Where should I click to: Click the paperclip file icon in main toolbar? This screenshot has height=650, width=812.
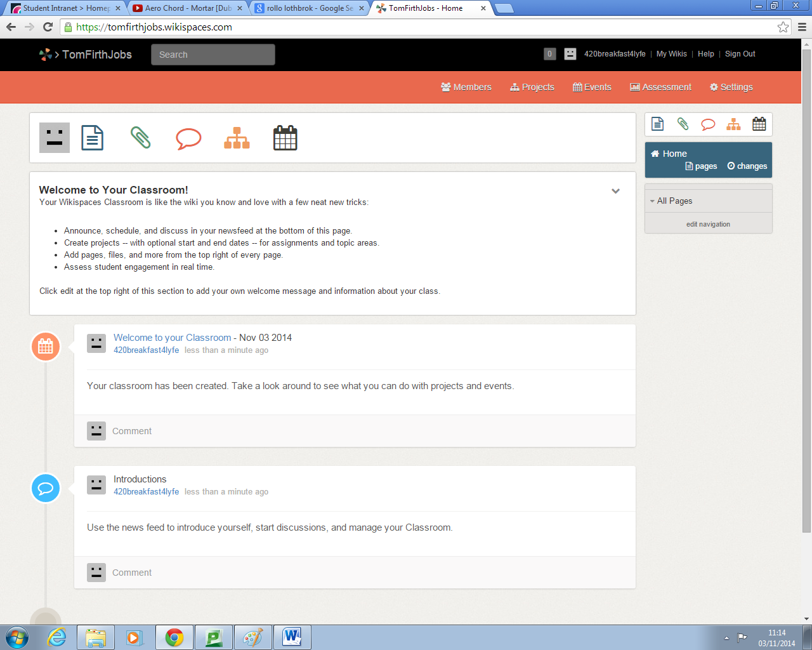point(140,138)
